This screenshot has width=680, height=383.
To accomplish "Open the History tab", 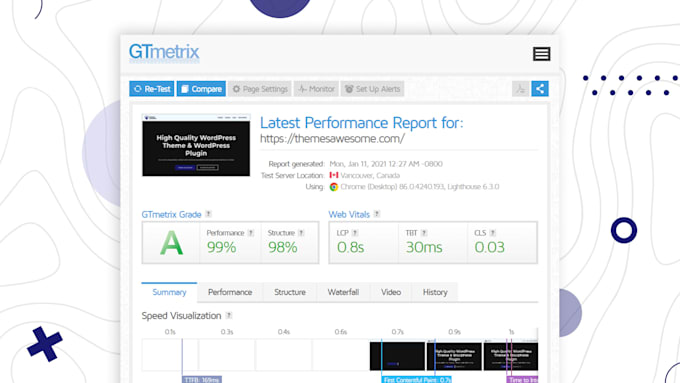I will (435, 292).
